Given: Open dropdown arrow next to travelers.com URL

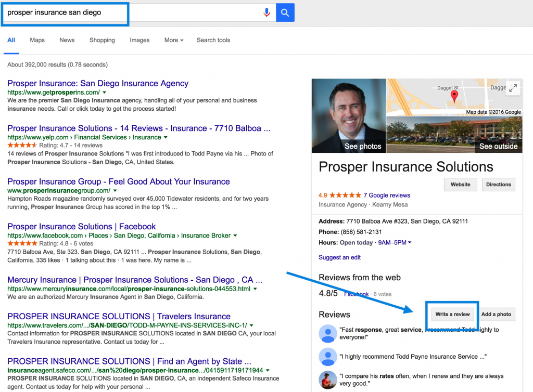Looking at the screenshot, I should point(251,325).
